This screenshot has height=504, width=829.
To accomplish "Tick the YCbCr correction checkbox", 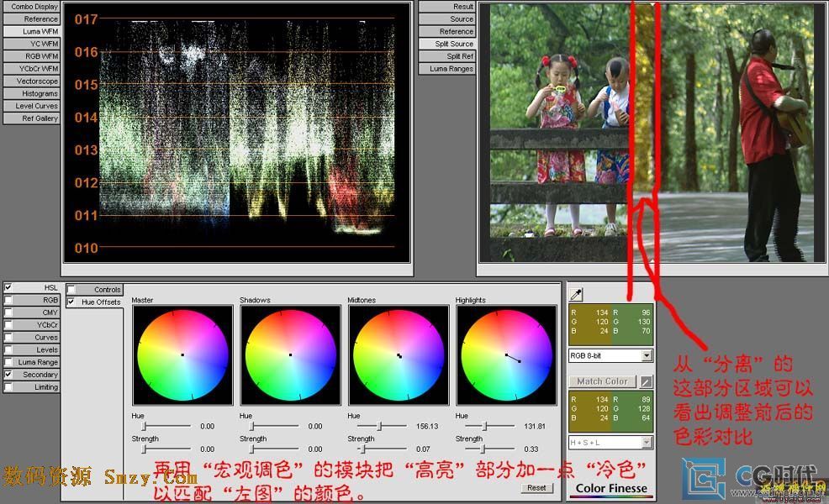I will coord(8,325).
